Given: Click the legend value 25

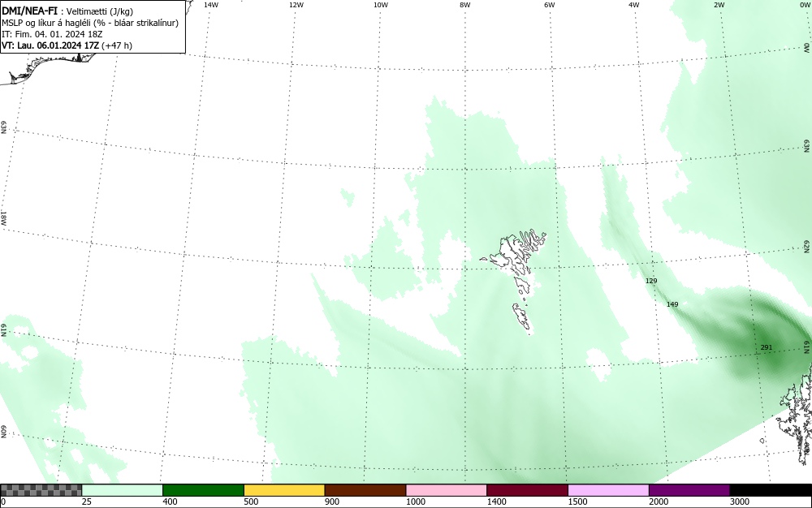Looking at the screenshot, I should pyautogui.click(x=86, y=502).
